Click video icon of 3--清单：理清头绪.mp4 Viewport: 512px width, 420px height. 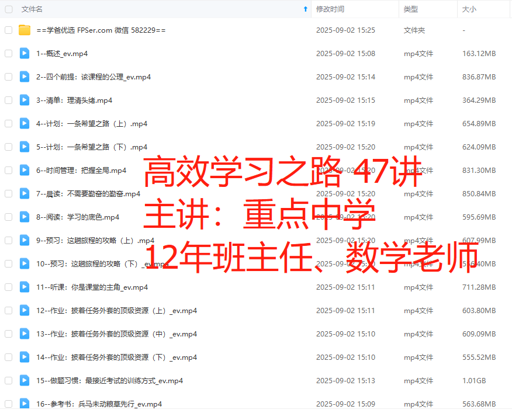(25, 100)
